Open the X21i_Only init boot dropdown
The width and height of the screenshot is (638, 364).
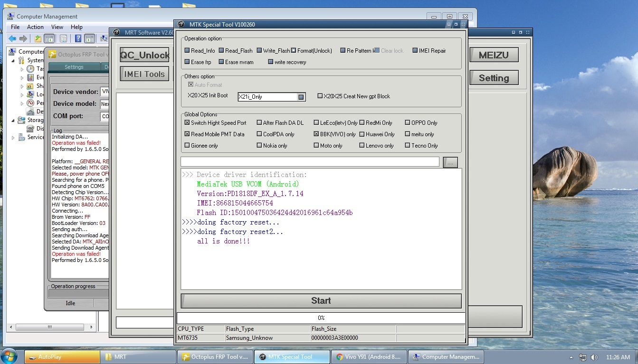tap(301, 97)
